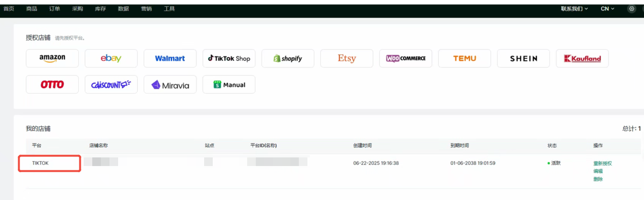The height and width of the screenshot is (200, 644).
Task: Authorize an eBay store
Action: click(x=111, y=58)
